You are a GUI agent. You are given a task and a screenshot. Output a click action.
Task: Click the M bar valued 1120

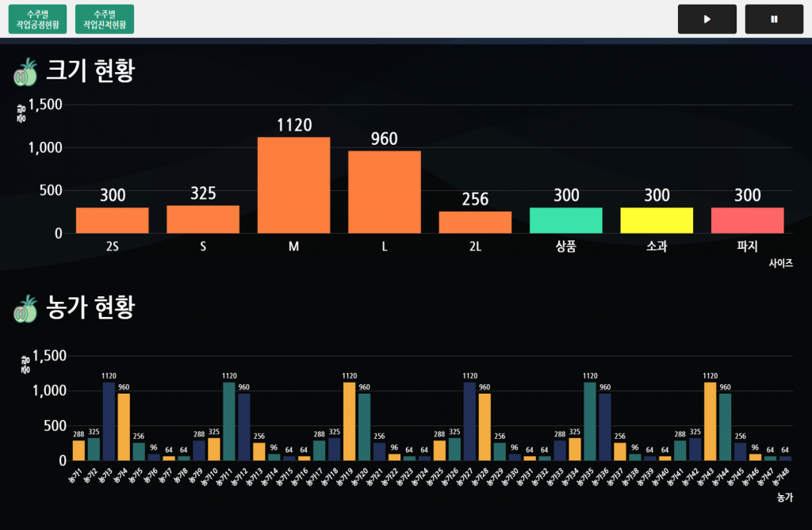click(293, 185)
